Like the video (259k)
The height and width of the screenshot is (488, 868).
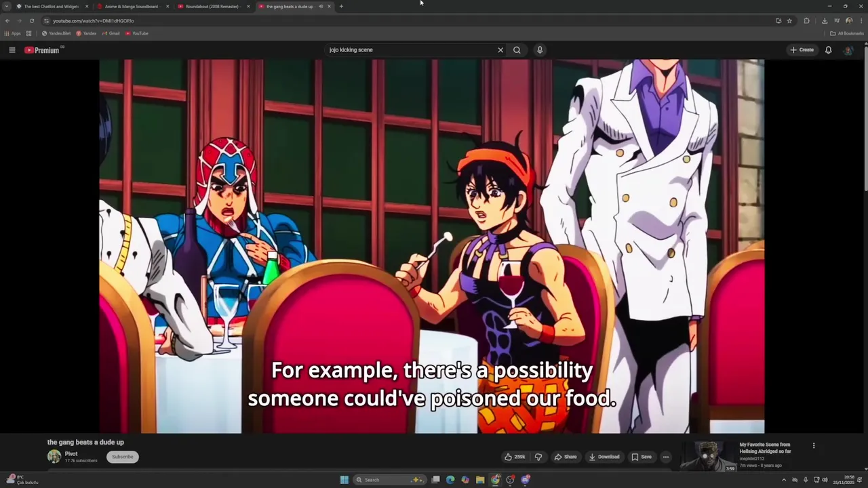(x=515, y=457)
